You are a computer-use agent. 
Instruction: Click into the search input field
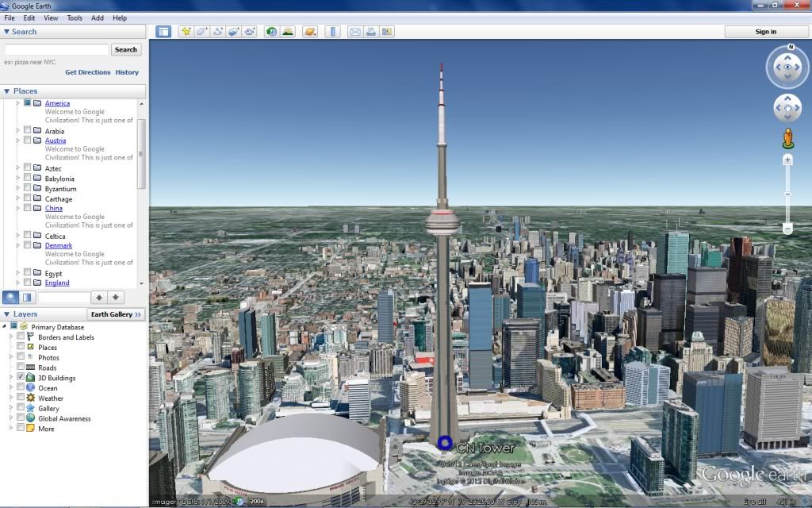tap(56, 50)
